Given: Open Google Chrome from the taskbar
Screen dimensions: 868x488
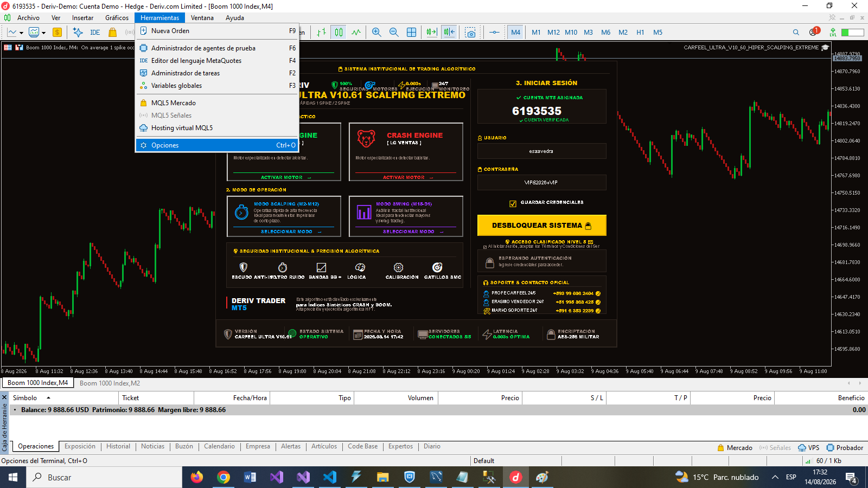Looking at the screenshot, I should 224,477.
